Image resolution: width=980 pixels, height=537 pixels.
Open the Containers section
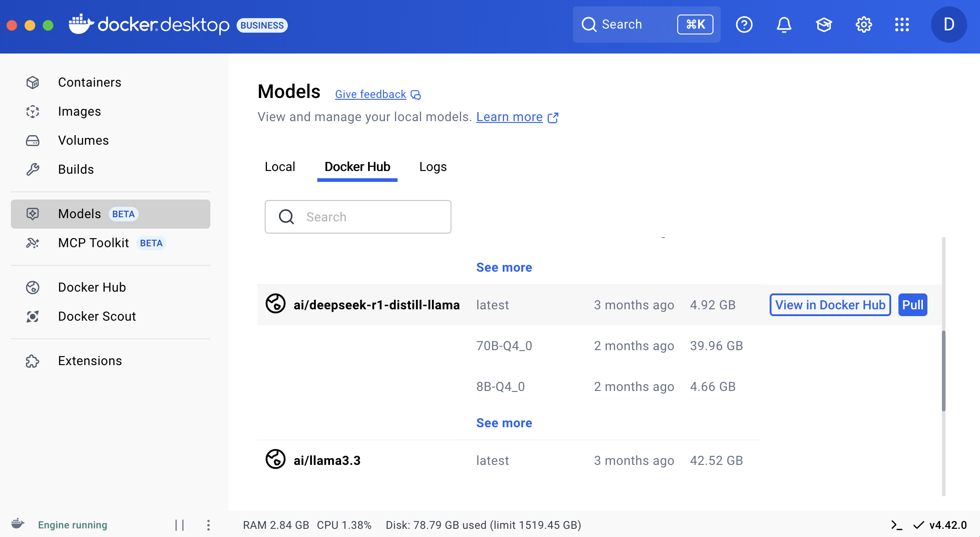point(89,82)
